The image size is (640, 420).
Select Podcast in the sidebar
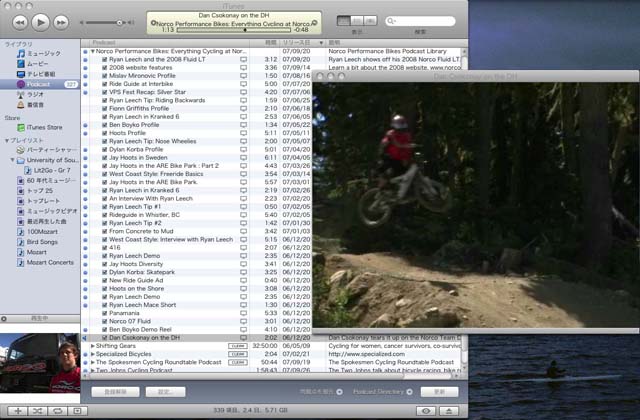40,84
